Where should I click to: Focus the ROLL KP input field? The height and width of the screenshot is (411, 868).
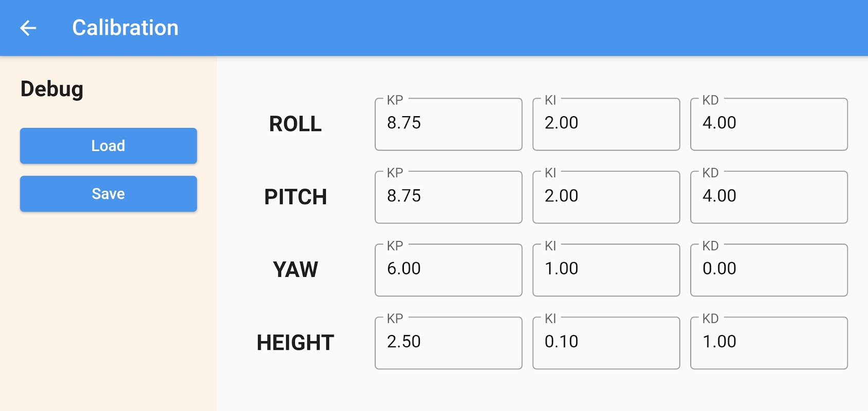pos(448,124)
